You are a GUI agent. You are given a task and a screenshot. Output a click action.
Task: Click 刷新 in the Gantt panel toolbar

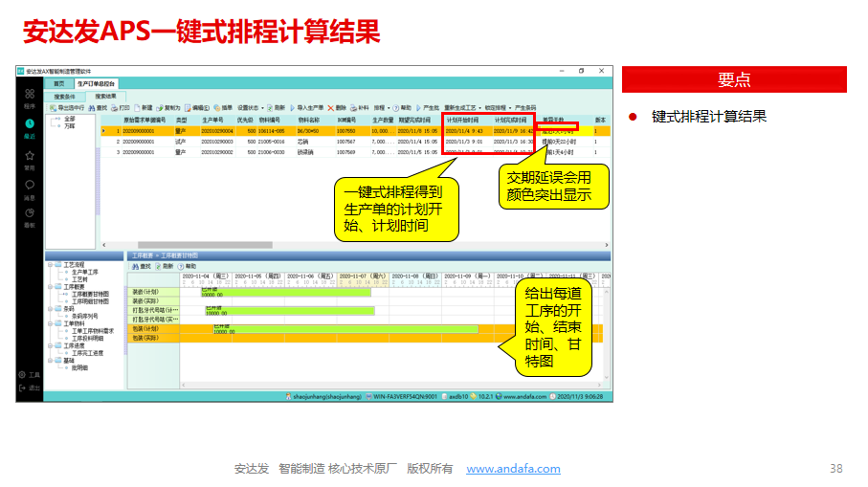click(165, 266)
